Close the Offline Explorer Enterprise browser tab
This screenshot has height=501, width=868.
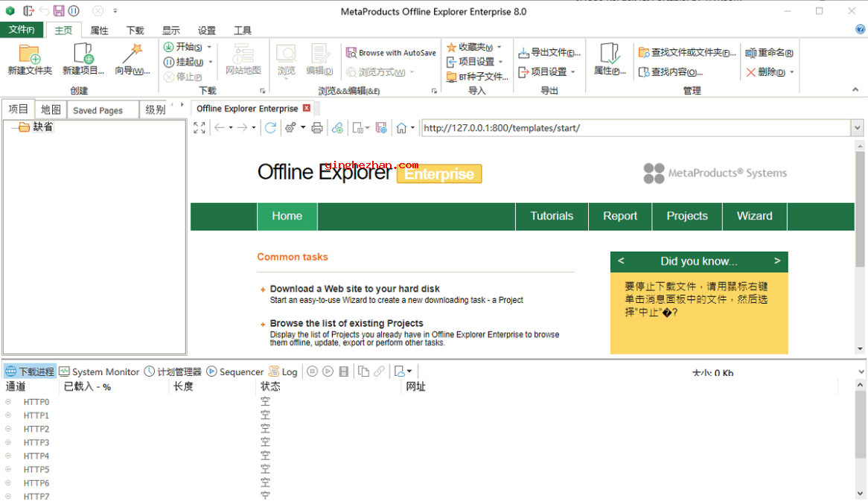[307, 108]
